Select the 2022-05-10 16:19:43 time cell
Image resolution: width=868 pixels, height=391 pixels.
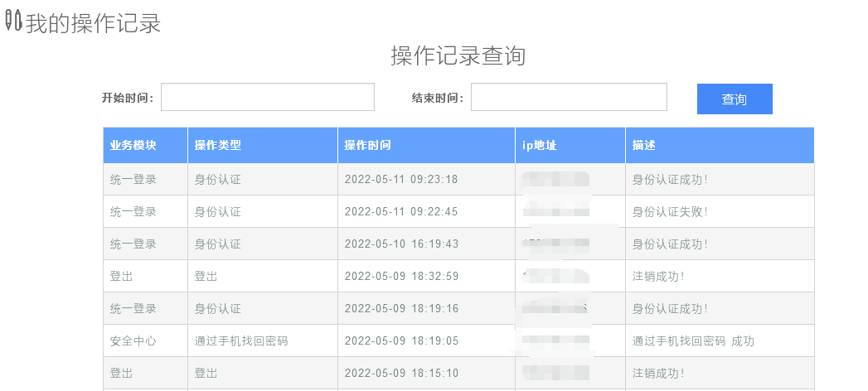(x=401, y=244)
